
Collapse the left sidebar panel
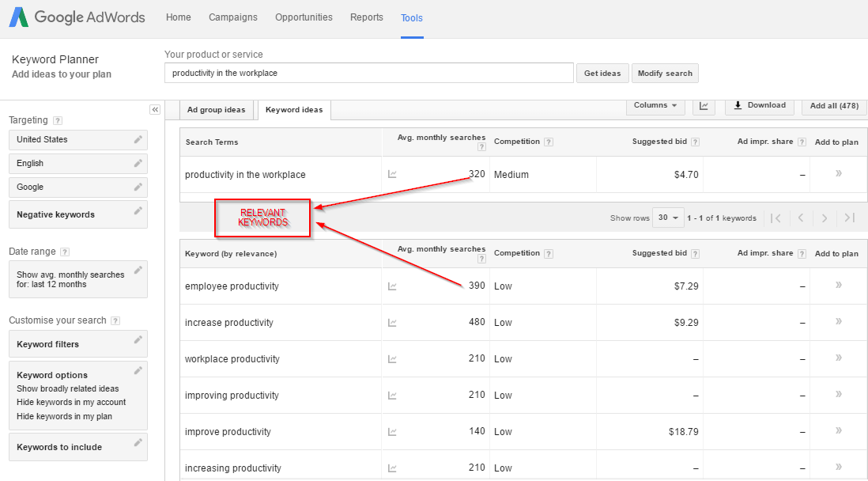(155, 110)
